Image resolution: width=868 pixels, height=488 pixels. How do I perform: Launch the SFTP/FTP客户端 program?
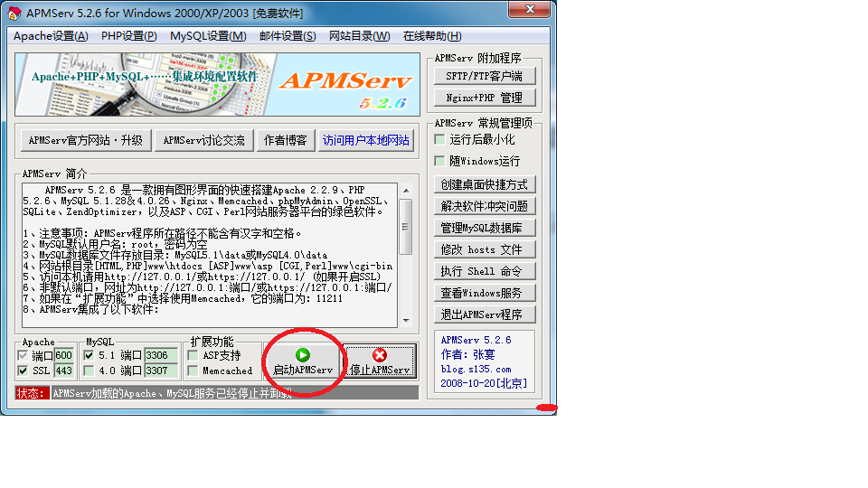(485, 76)
